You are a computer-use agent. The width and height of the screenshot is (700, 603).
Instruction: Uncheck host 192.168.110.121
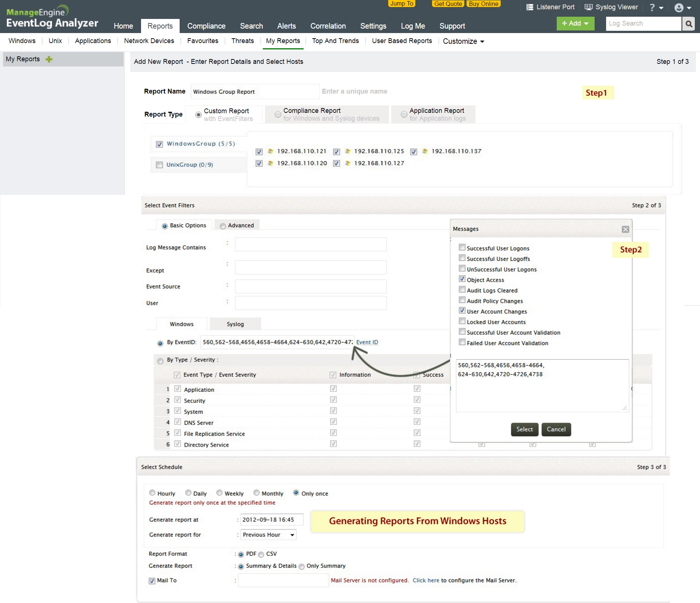[x=259, y=151]
